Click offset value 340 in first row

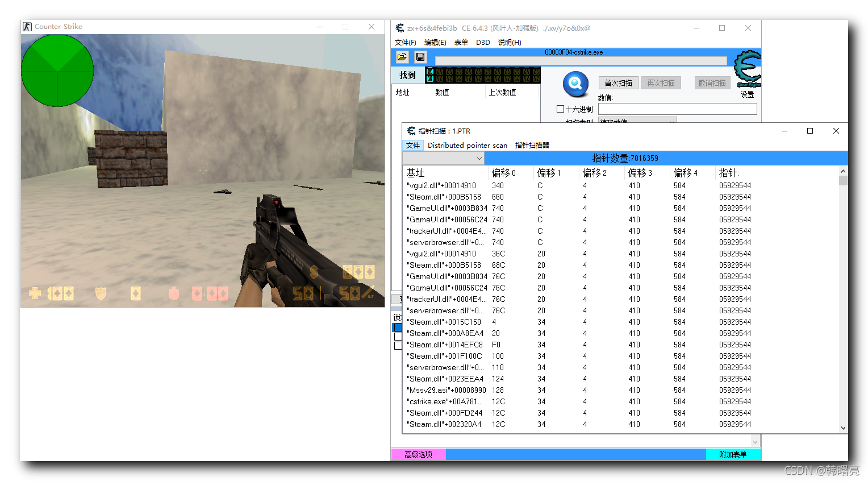498,185
